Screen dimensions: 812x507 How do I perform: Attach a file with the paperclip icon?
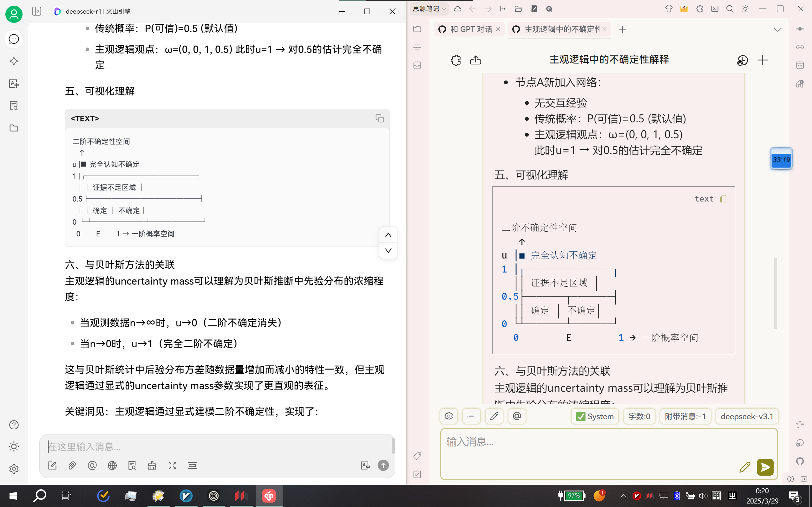71,465
